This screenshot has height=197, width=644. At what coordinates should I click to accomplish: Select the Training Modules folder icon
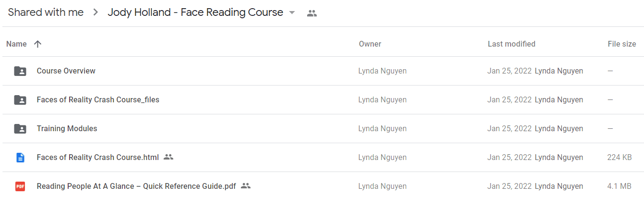point(20,129)
